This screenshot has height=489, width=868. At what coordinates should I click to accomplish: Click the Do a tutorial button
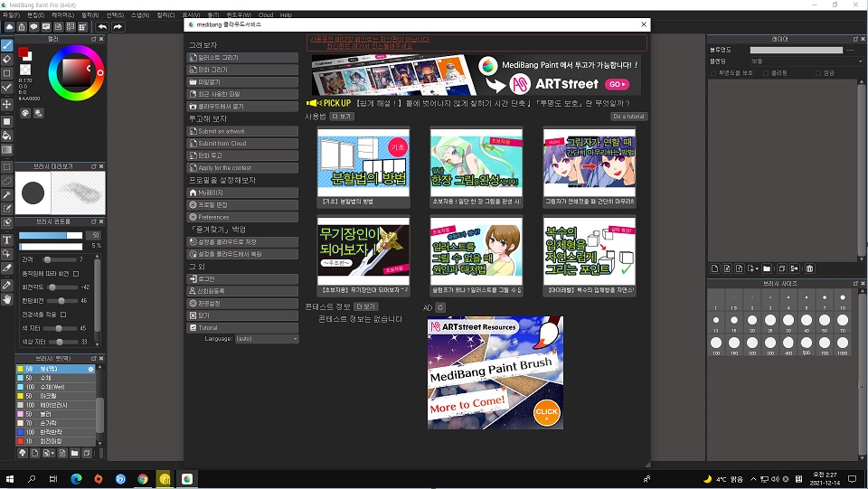(x=628, y=117)
